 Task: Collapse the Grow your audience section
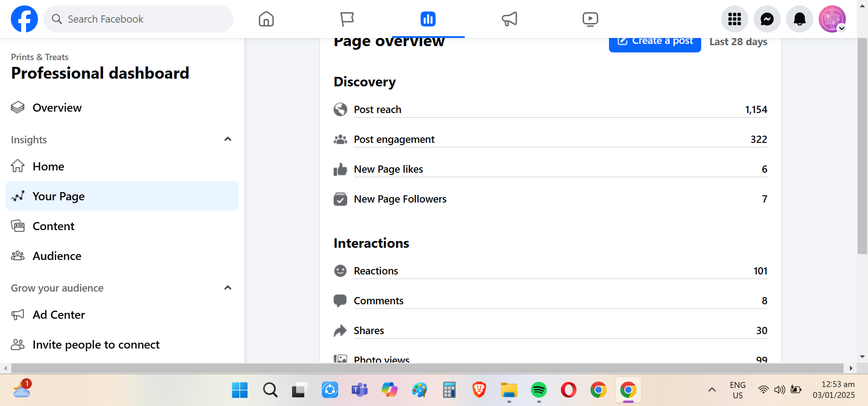228,288
